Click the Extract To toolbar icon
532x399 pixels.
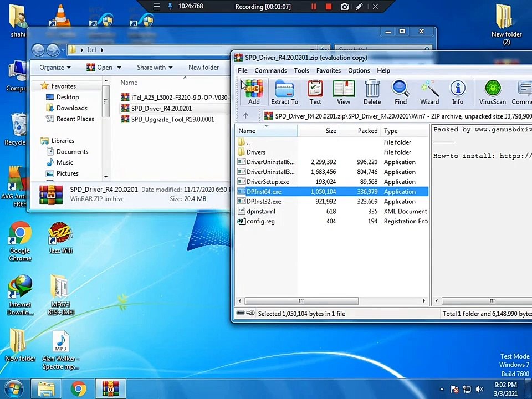coord(284,92)
